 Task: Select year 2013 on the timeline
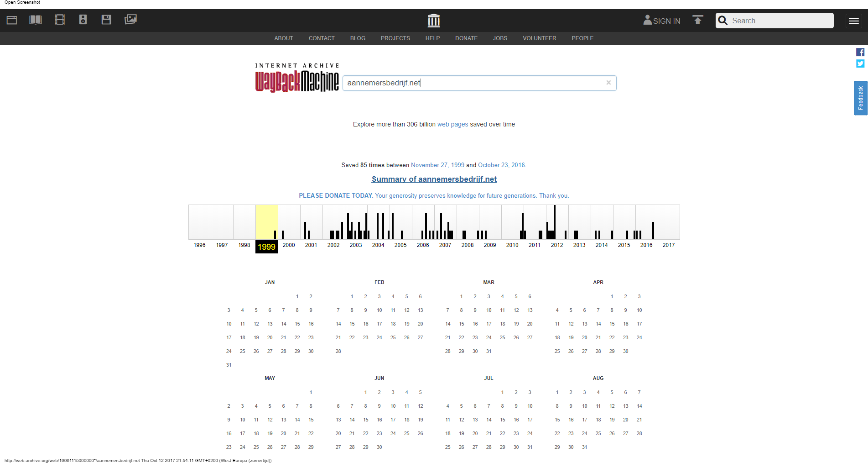[579, 245]
